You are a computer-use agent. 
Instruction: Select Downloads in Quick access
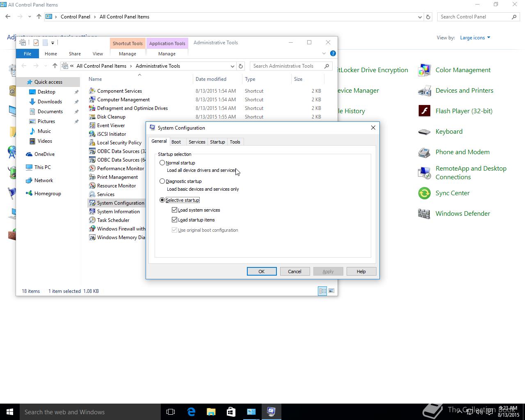tap(50, 102)
